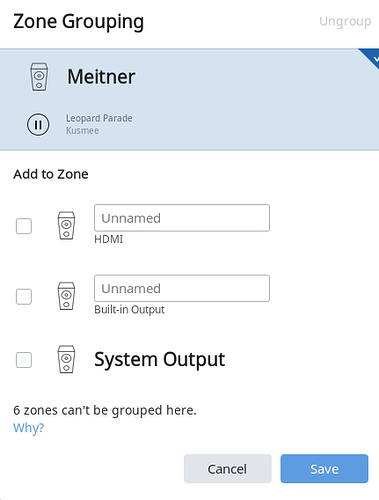This screenshot has width=379, height=500.
Task: Cancel the zone grouping dialog
Action: coord(228,469)
